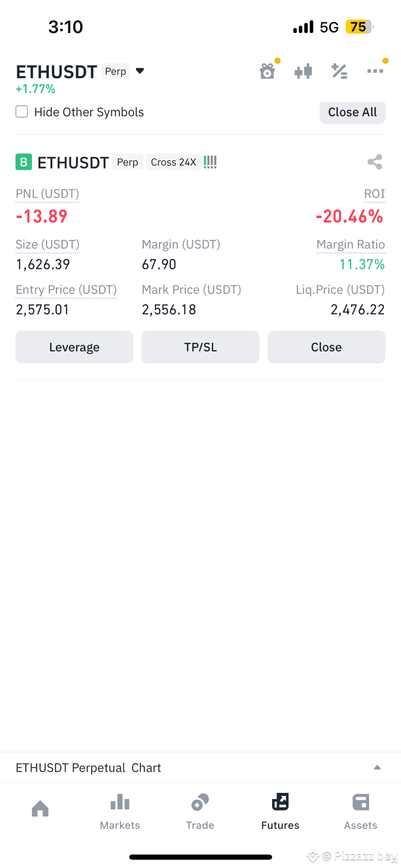Open the Assets tab
401x868 pixels.
point(360,811)
